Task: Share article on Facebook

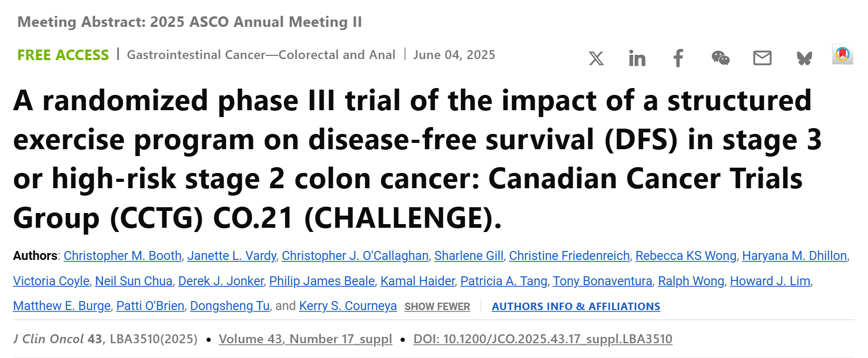Action: click(678, 58)
